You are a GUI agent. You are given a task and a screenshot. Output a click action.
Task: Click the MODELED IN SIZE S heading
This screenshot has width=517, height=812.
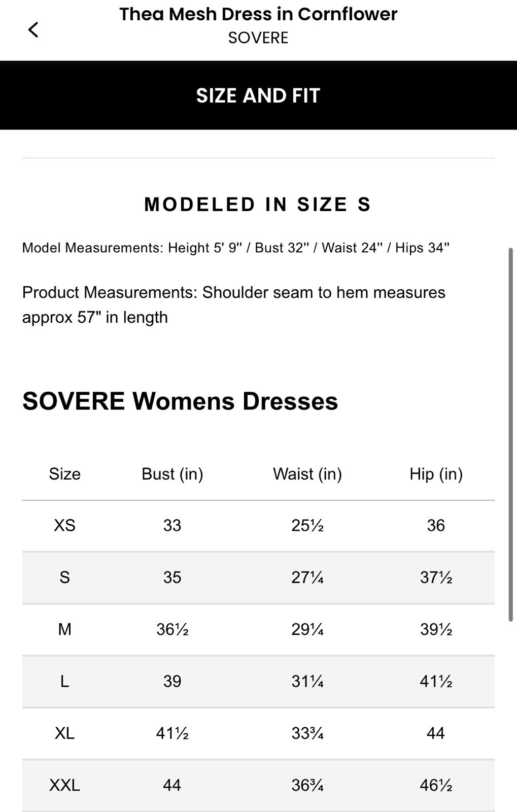pos(258,205)
